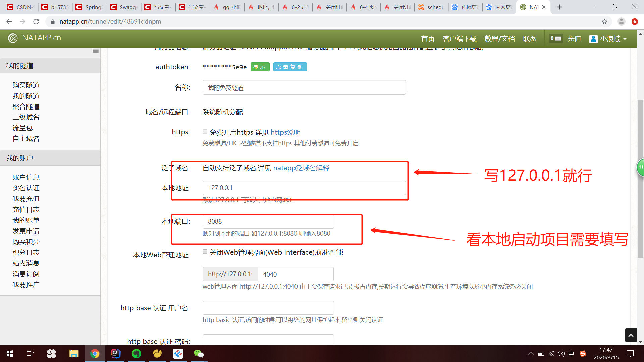Image resolution: width=644 pixels, height=362 pixels.
Task: Enable the free https checkbox
Action: pos(205,132)
